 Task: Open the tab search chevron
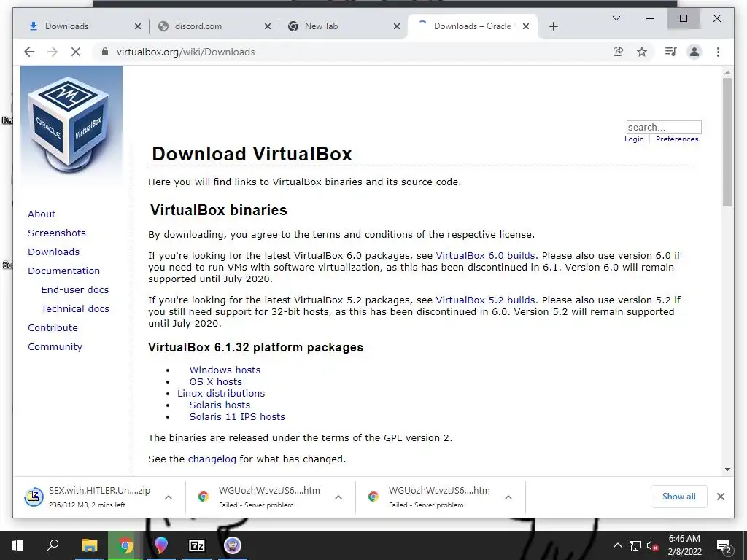[616, 18]
